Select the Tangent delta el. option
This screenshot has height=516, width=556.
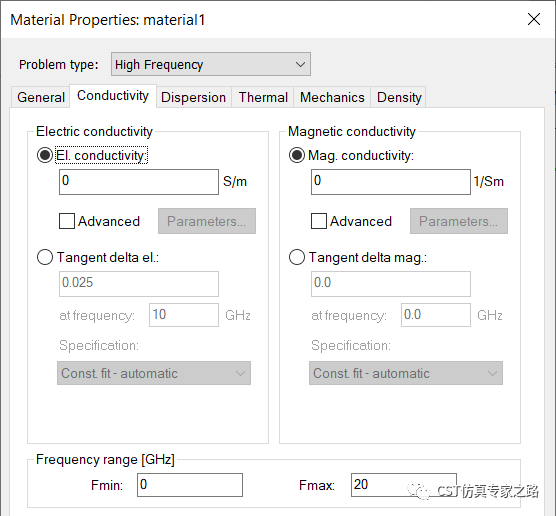(x=45, y=257)
